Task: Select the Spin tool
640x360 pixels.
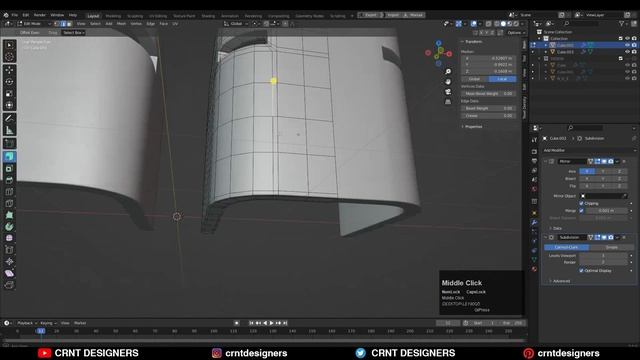Action: pyautogui.click(x=9, y=227)
